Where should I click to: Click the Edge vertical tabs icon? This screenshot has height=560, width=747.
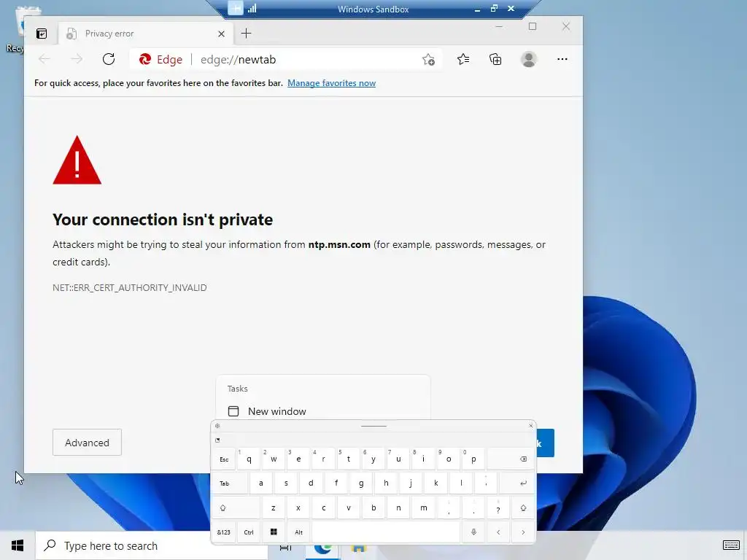[42, 34]
